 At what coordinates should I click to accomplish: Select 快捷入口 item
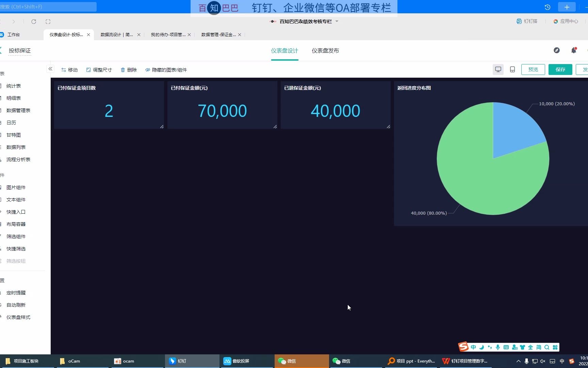click(x=16, y=212)
